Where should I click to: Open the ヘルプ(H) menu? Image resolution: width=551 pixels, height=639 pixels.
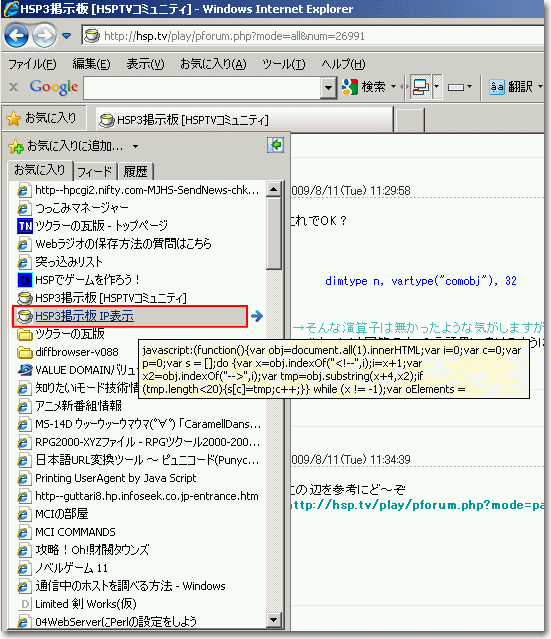[343, 64]
